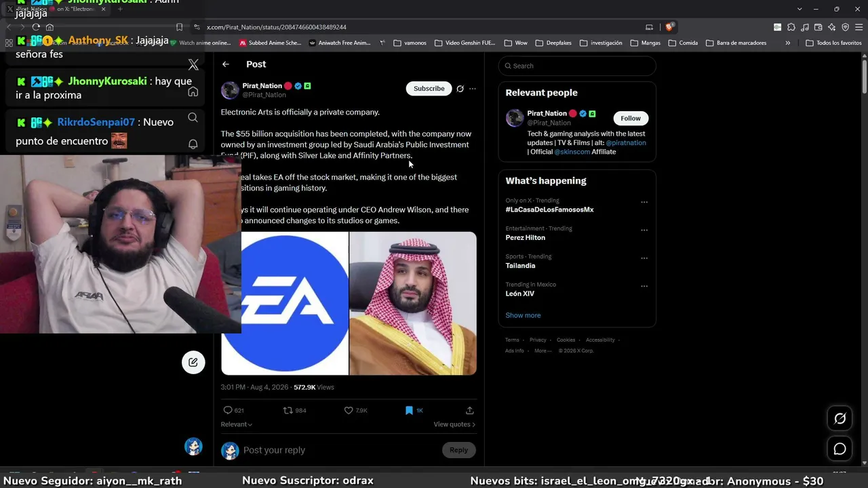Click the Pirat_Nation avatar on the post

pos(230,90)
